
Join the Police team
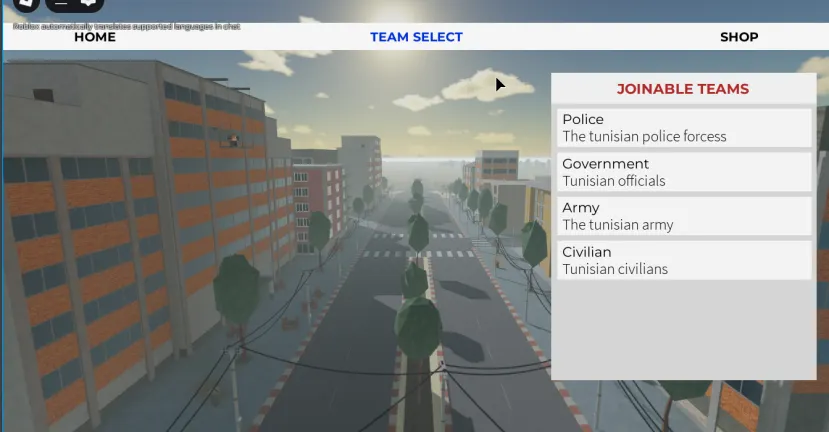pyautogui.click(x=684, y=128)
